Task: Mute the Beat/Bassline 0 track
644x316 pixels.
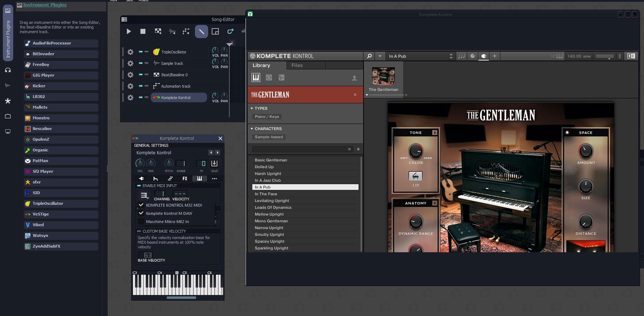Action: [141, 75]
